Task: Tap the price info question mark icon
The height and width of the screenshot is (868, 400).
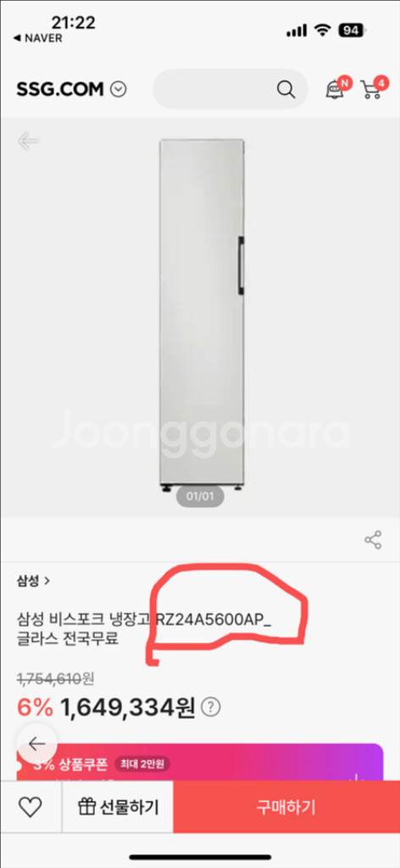Action: (x=211, y=707)
